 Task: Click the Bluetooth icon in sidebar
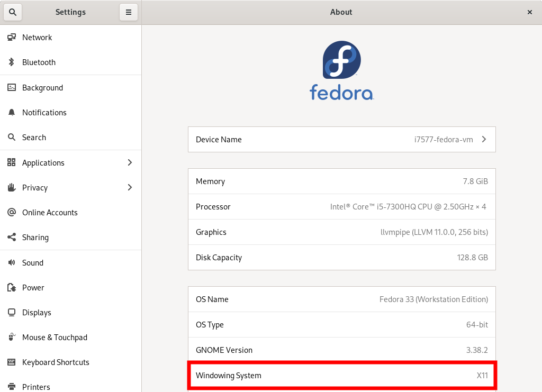[12, 62]
